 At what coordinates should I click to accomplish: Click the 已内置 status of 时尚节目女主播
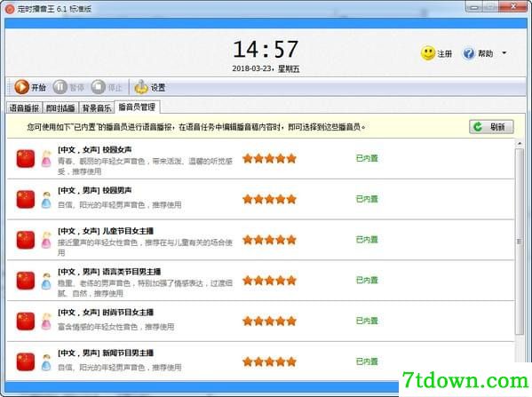(367, 321)
